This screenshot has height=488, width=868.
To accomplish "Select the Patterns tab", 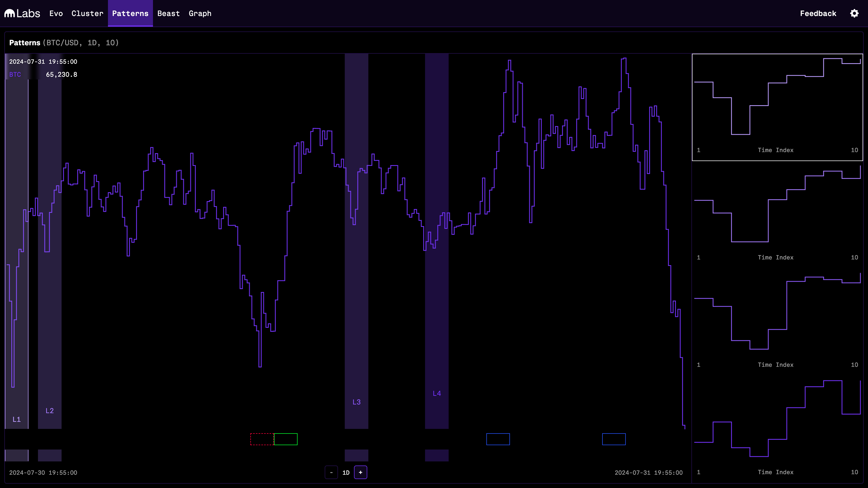I will coord(130,14).
